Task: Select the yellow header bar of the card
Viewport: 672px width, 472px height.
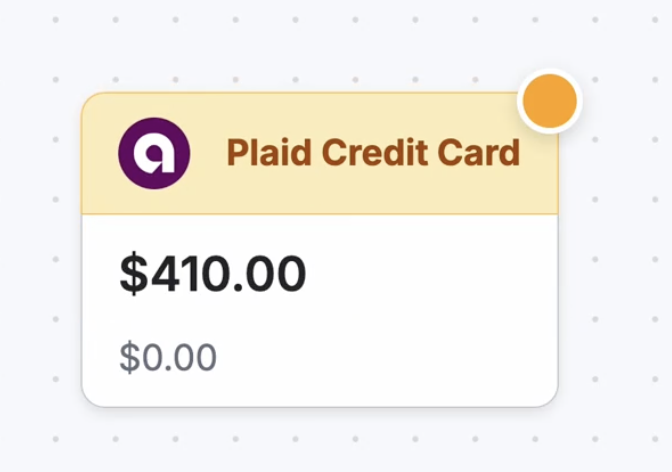Action: tap(320, 153)
